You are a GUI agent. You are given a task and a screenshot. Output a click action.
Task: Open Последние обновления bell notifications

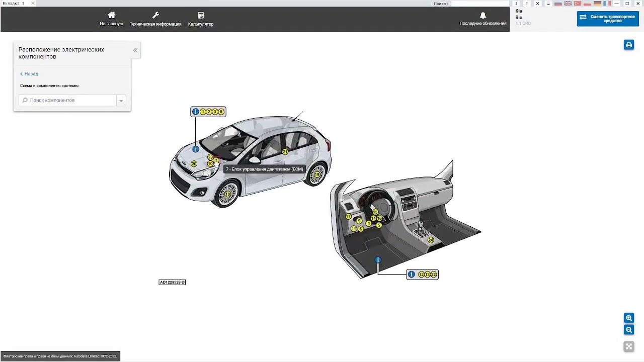483,19
